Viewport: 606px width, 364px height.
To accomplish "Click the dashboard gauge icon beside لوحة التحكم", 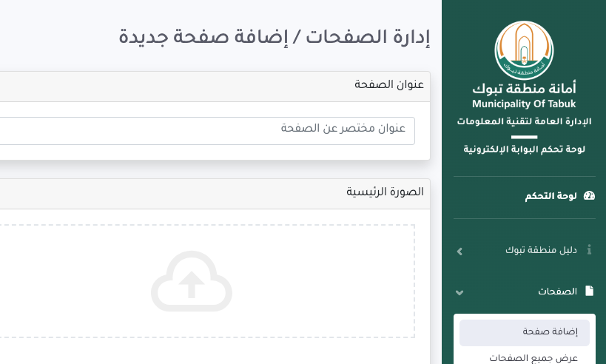I will 589,196.
